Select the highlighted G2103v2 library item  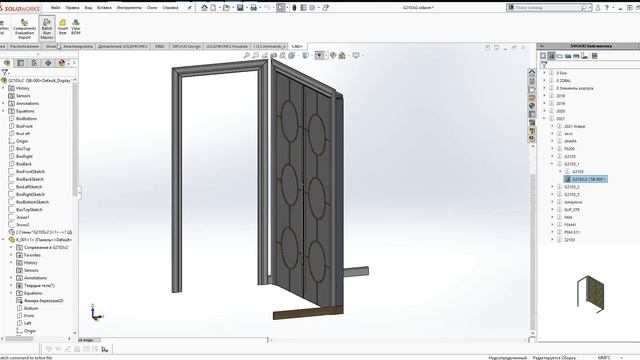point(585,179)
